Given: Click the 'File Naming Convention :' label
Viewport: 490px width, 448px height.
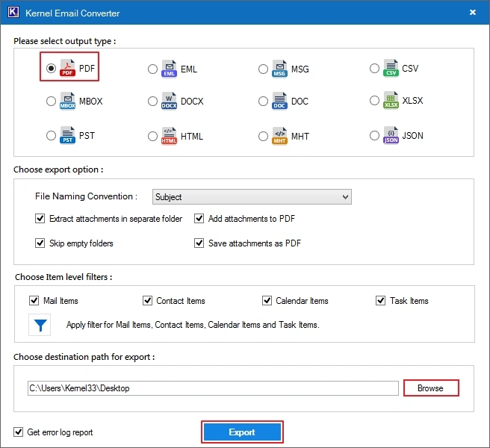Looking at the screenshot, I should [x=86, y=196].
